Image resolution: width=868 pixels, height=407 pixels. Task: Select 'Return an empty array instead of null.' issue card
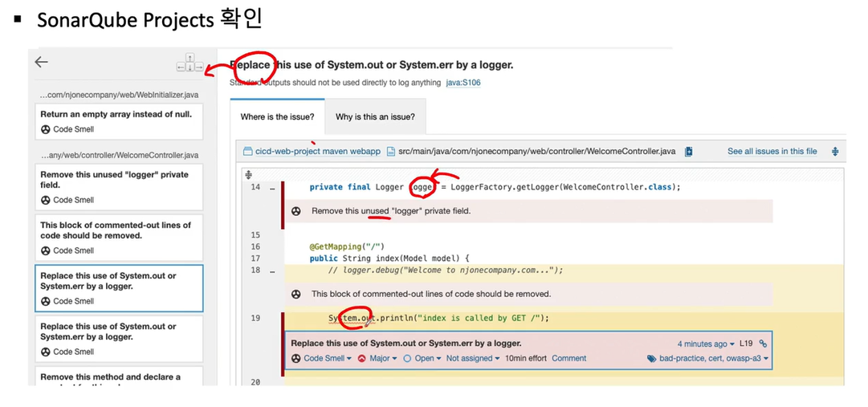[119, 122]
